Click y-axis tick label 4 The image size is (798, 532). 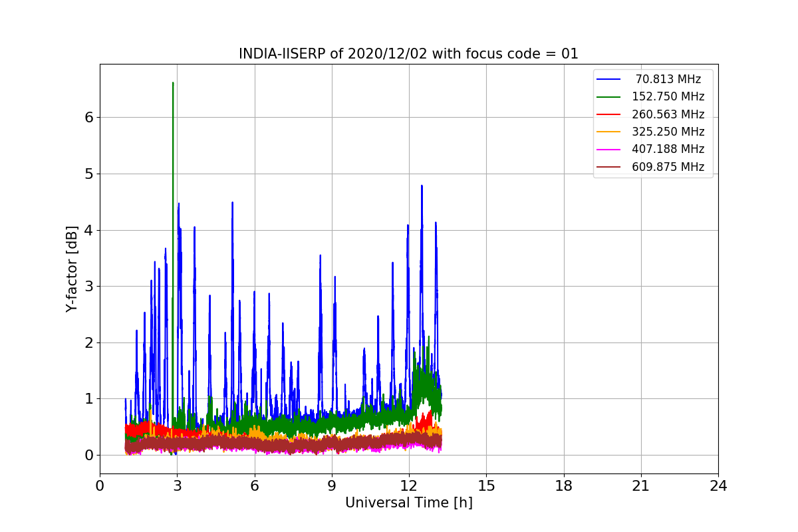[88, 230]
